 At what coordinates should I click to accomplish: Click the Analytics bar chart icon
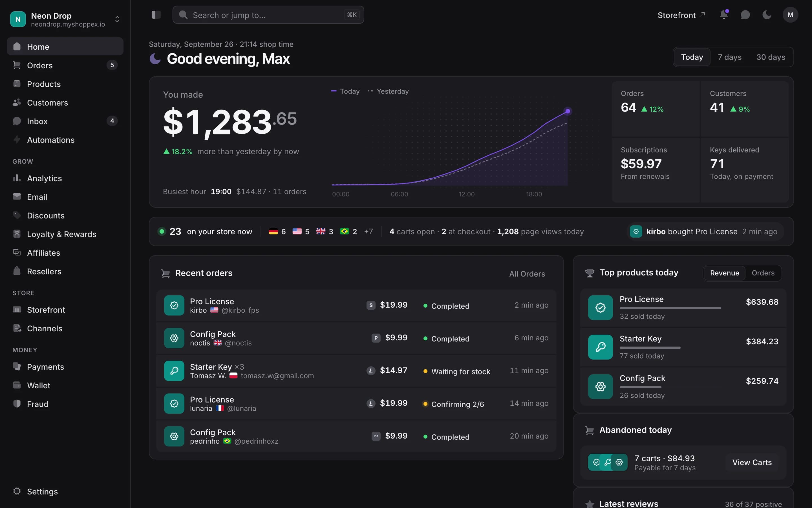coord(17,178)
